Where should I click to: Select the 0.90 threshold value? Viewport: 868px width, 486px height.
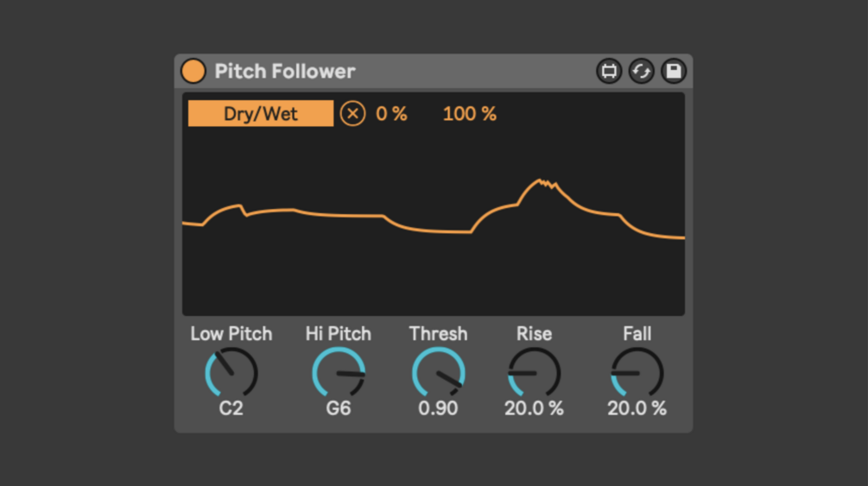438,408
